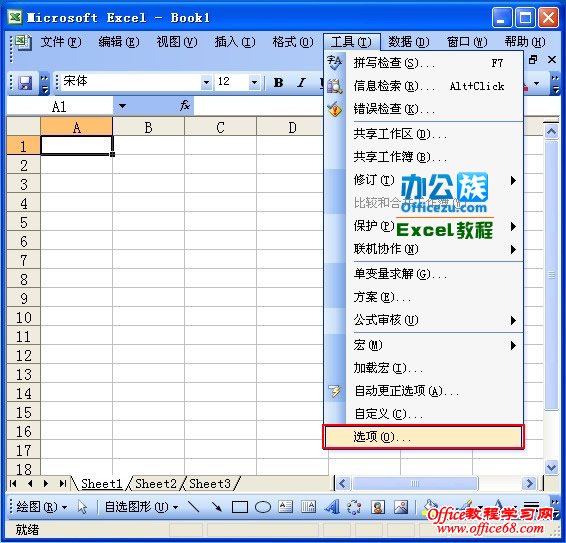This screenshot has width=566, height=543.
Task: Switch to the Sheet3 tab
Action: coord(210,483)
